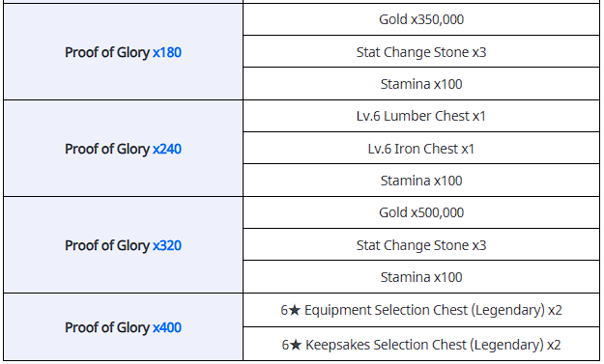Click the star icon in Equipment Selection Chest
Image resolution: width=604 pixels, height=364 pixels.
click(295, 310)
